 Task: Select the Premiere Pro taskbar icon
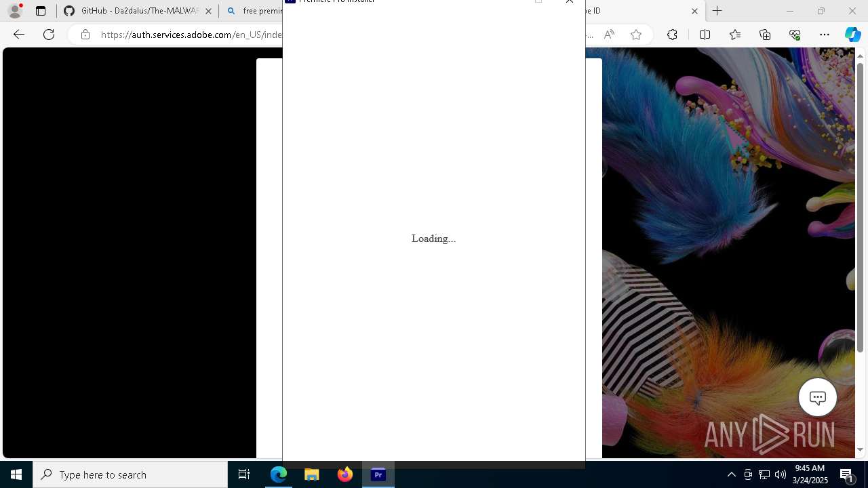pyautogui.click(x=378, y=474)
